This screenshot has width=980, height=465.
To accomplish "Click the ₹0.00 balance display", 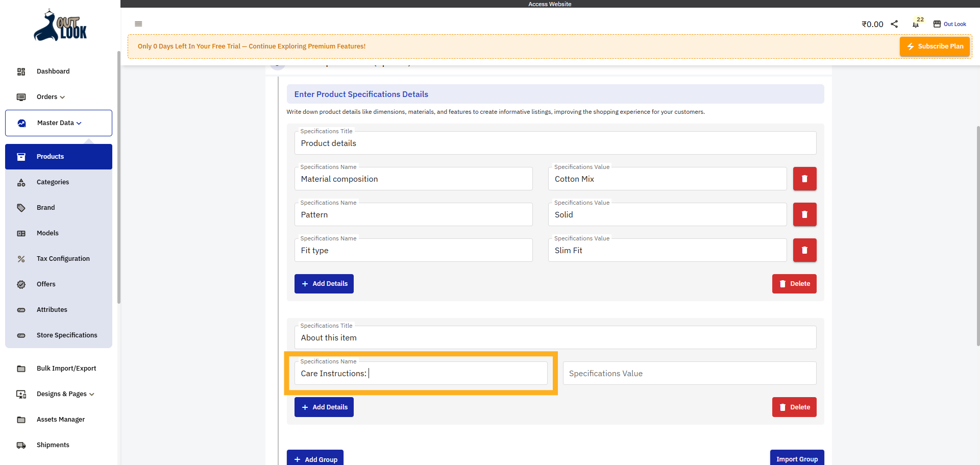I will coord(872,23).
